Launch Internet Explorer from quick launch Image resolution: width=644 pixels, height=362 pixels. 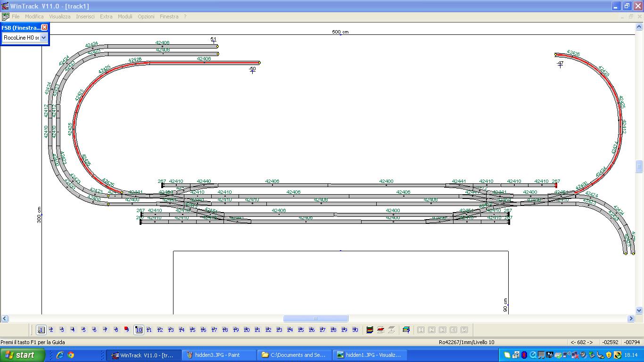pos(60,355)
